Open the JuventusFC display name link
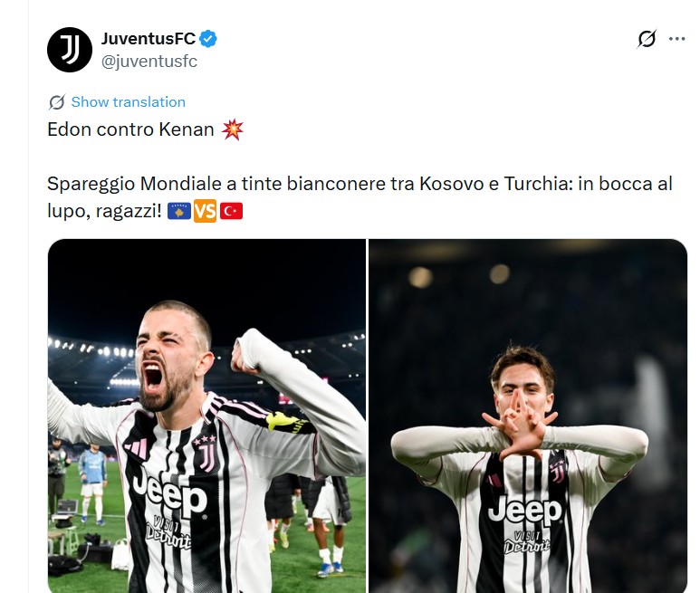Image resolution: width=700 pixels, height=593 pixels. tap(147, 39)
